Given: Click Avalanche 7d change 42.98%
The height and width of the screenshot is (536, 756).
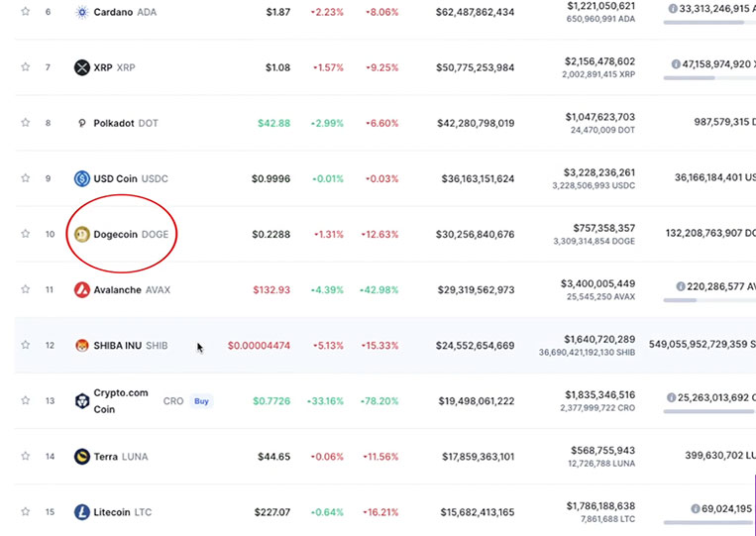Looking at the screenshot, I should (378, 289).
